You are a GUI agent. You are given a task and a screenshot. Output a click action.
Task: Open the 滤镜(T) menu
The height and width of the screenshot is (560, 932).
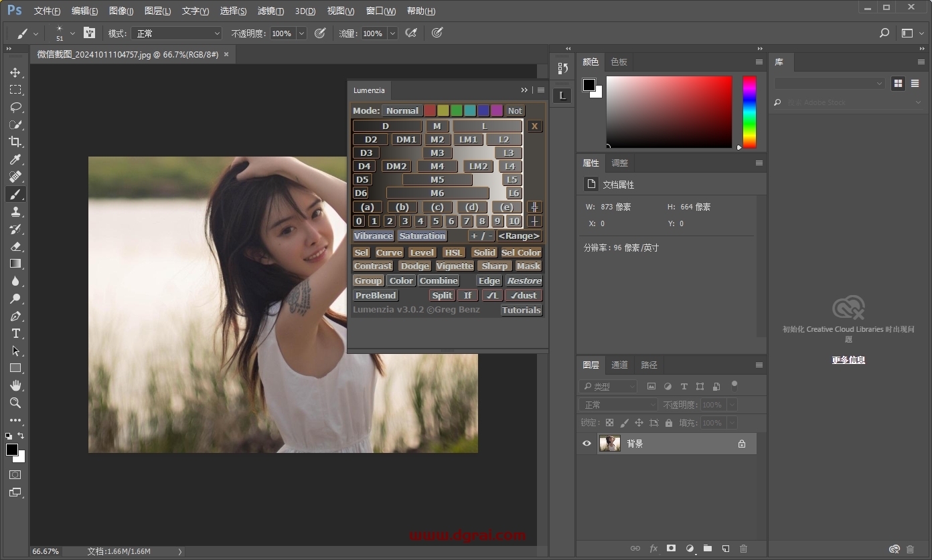click(270, 11)
